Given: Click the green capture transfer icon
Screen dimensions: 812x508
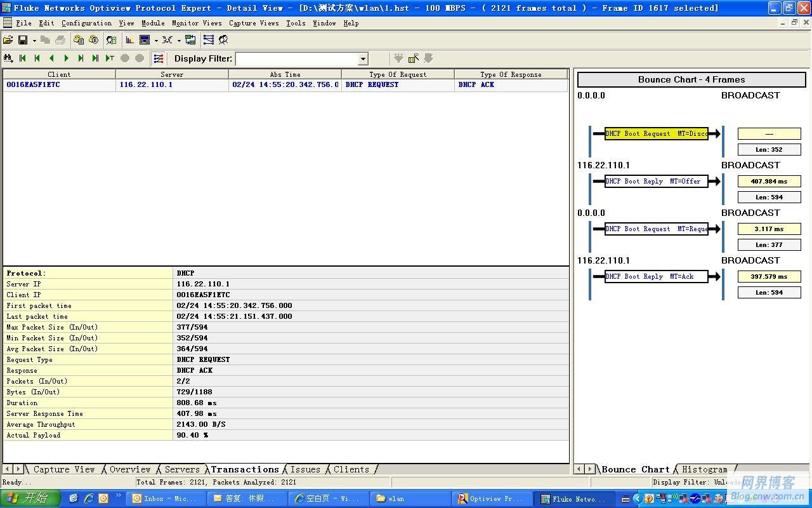Looking at the screenshot, I should [190, 40].
